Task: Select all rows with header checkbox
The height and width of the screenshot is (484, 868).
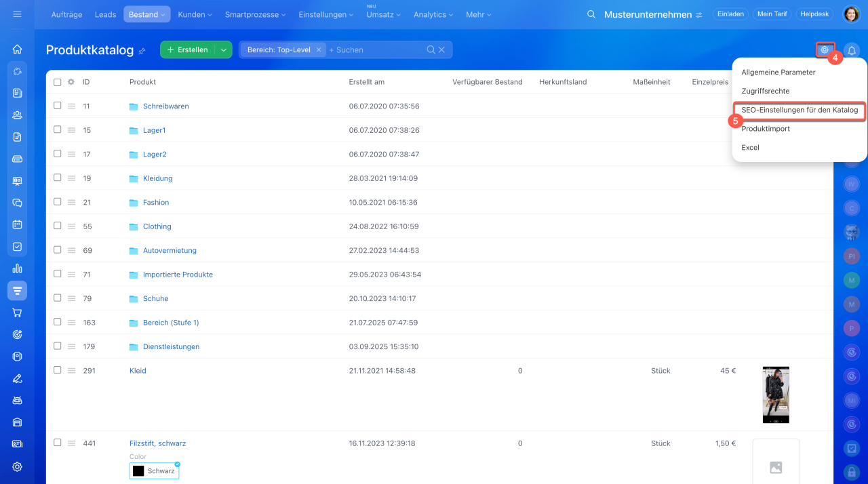Action: [58, 82]
